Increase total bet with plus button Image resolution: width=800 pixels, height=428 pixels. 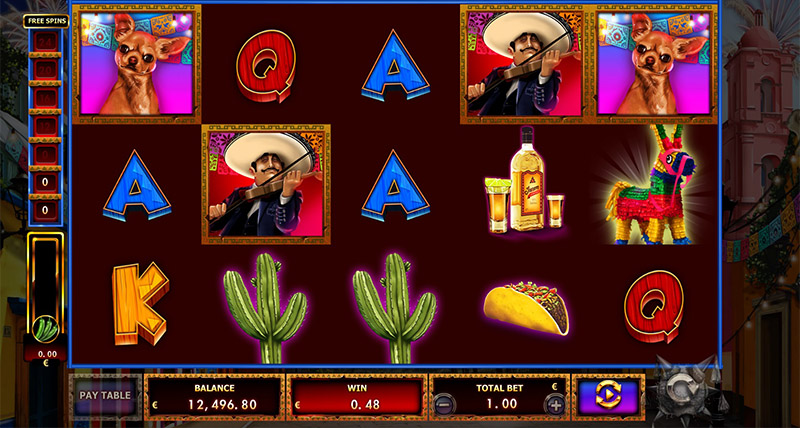pos(555,405)
